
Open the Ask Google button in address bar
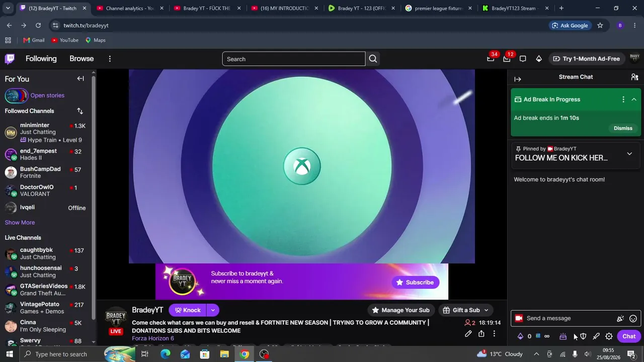point(570,26)
